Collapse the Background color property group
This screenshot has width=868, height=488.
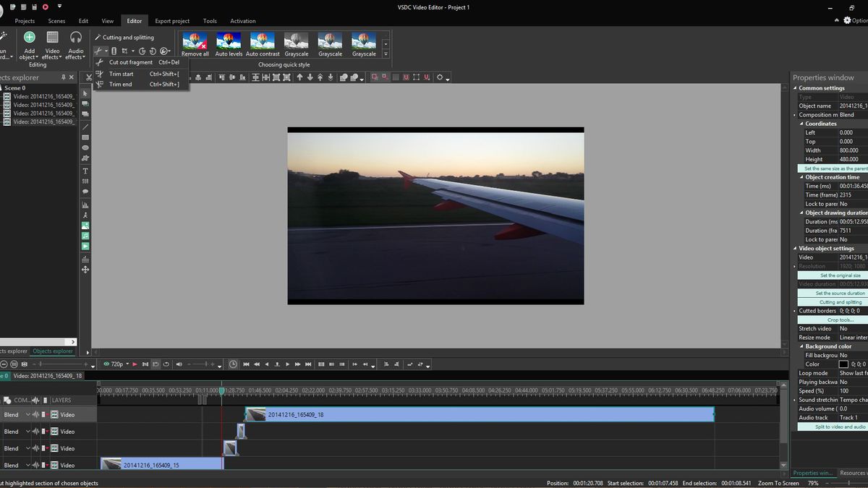[801, 346]
